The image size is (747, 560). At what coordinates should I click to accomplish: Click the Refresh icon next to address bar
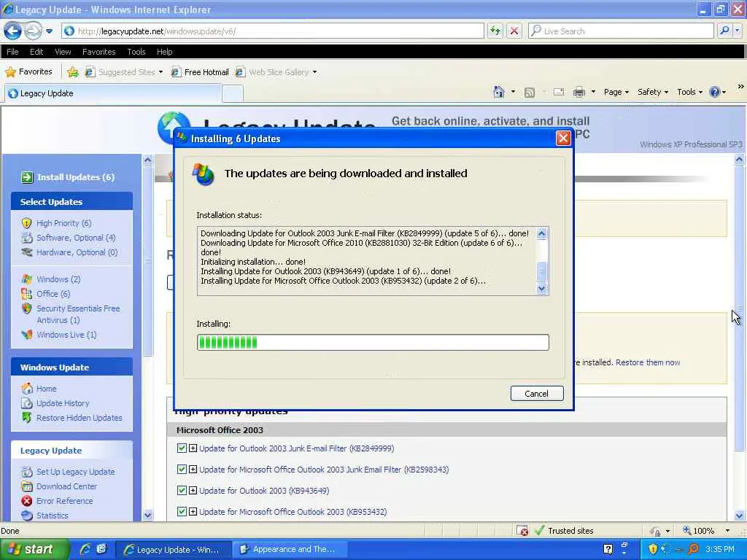[495, 31]
